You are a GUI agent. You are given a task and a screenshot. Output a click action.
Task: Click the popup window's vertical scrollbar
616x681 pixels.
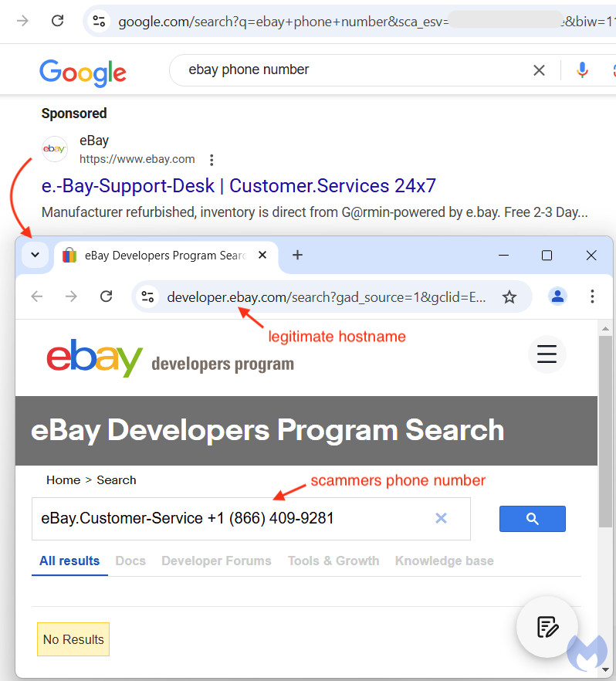tap(605, 430)
